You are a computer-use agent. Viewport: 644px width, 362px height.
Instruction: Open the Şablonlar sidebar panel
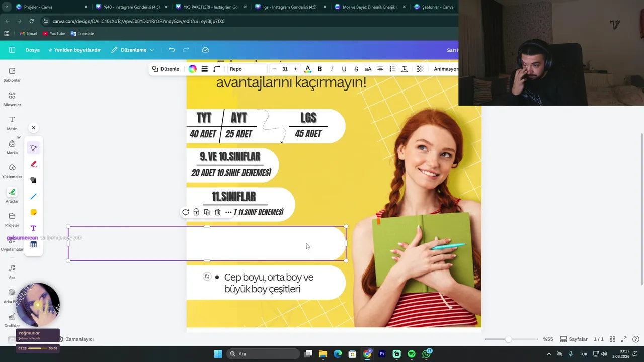pos(12,74)
